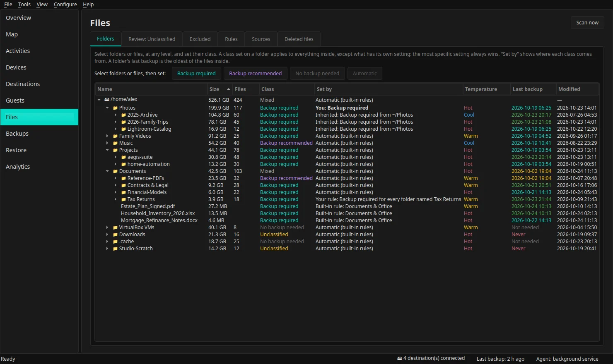Screen dimensions: 613x364
Task: Click the Financial-Models folder icon
Action: (x=123, y=192)
